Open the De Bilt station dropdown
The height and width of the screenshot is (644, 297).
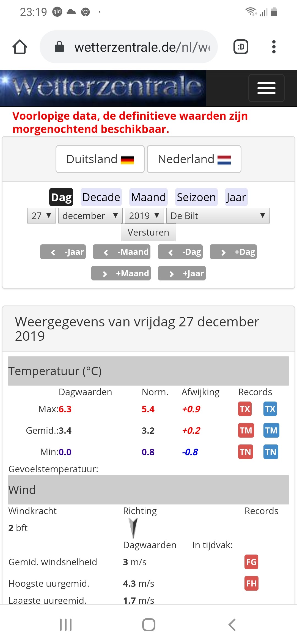click(x=218, y=216)
